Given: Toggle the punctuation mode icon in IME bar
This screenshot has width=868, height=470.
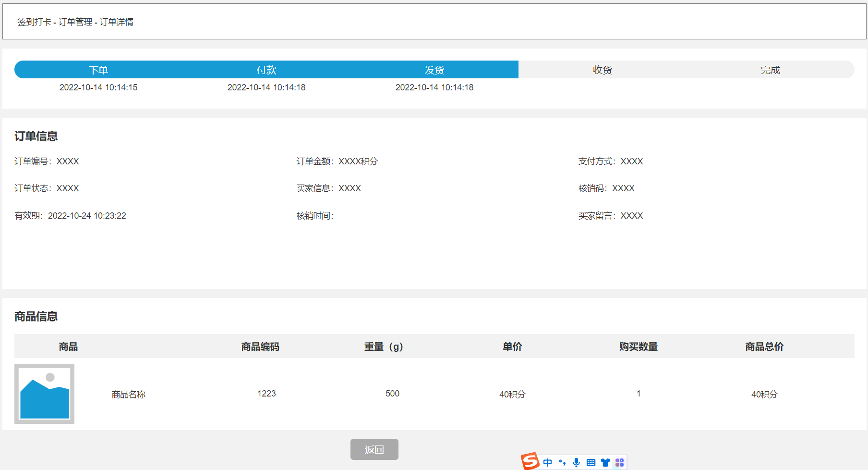Looking at the screenshot, I should pos(562,462).
